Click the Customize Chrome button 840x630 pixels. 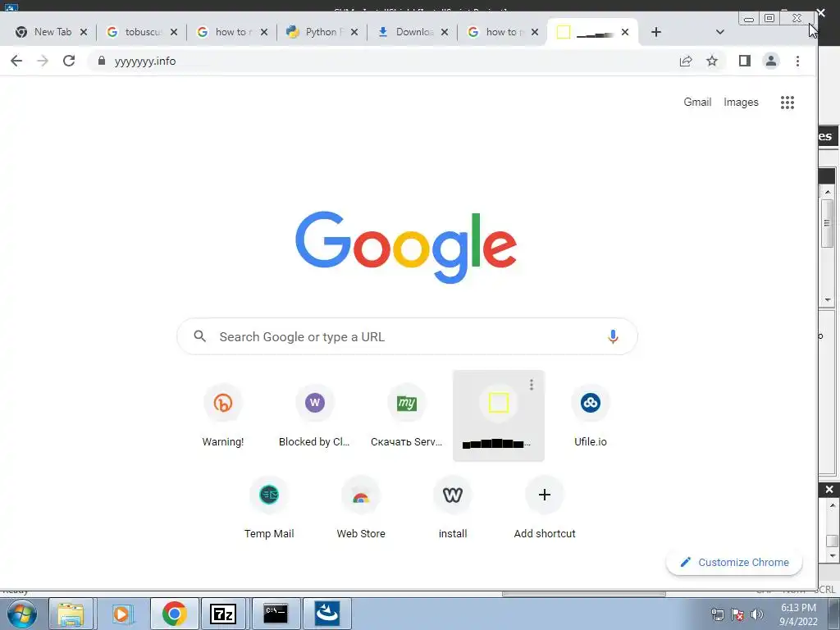coord(734,563)
